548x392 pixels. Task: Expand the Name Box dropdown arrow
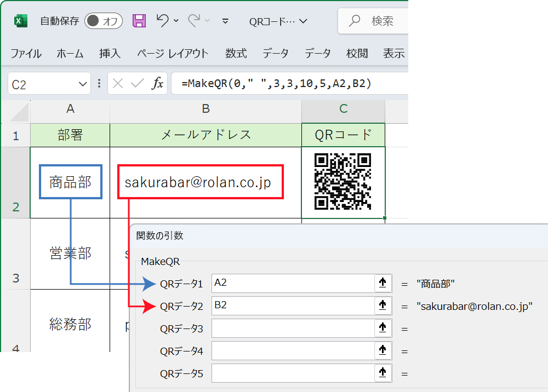click(x=83, y=84)
